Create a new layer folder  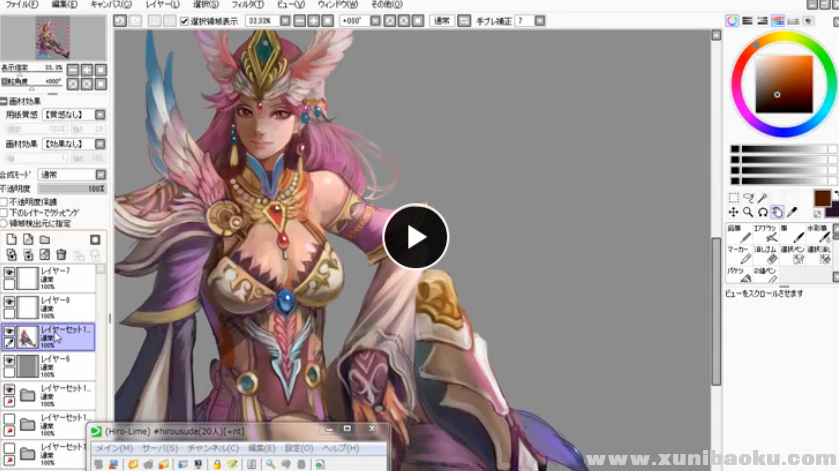pos(44,240)
